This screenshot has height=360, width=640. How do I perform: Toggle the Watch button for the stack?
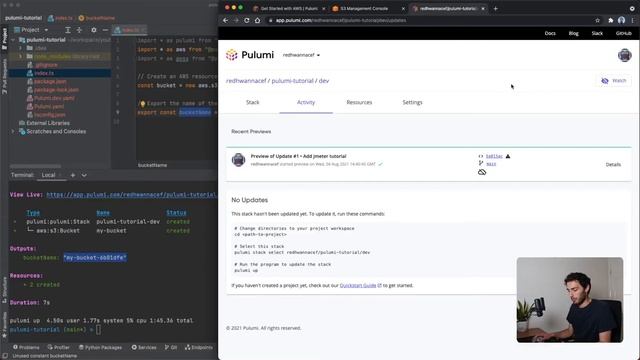(613, 81)
